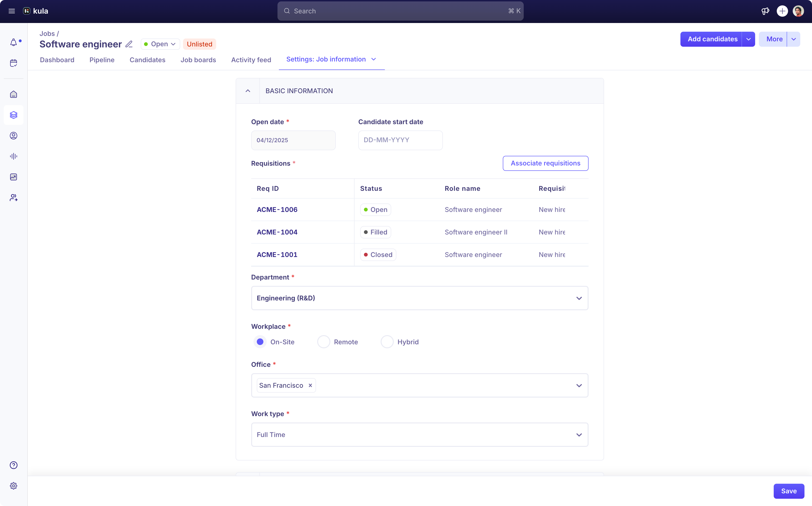Open settings gear icon in sidebar
Viewport: 812px width, 506px height.
pos(13,486)
